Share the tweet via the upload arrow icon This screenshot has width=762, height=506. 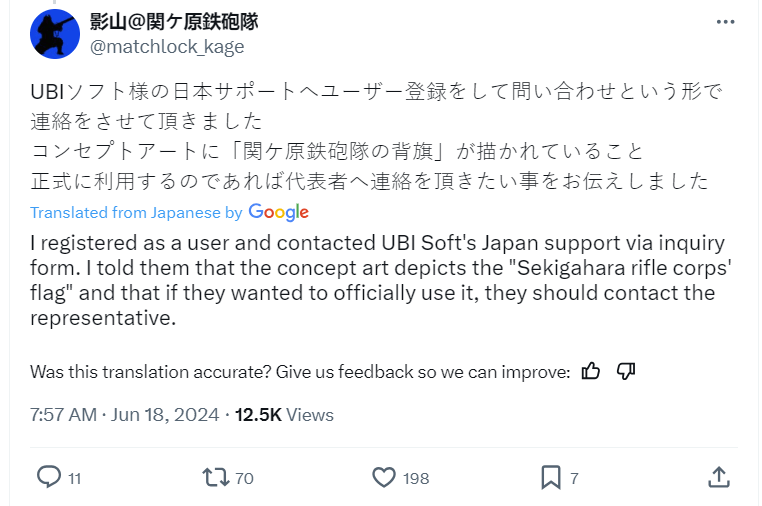point(719,477)
